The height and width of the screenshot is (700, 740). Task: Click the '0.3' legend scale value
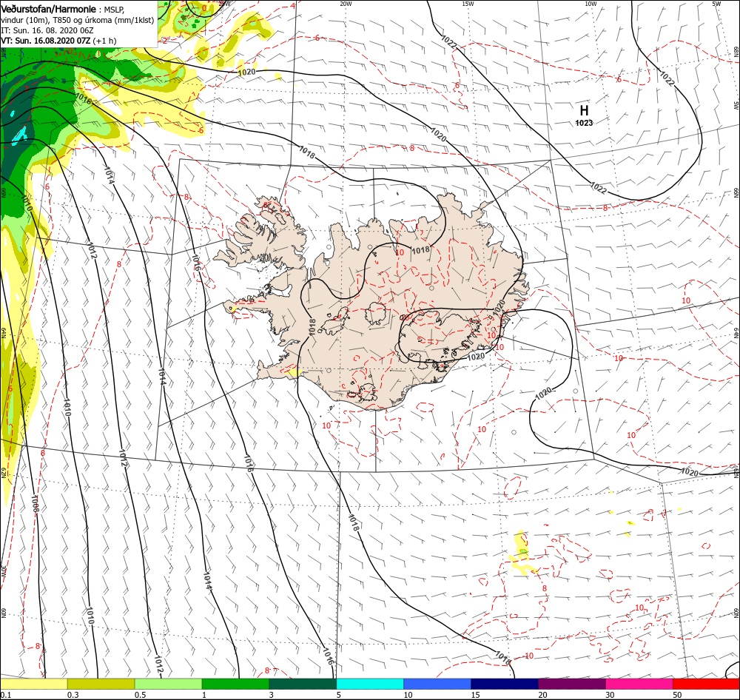point(73,695)
